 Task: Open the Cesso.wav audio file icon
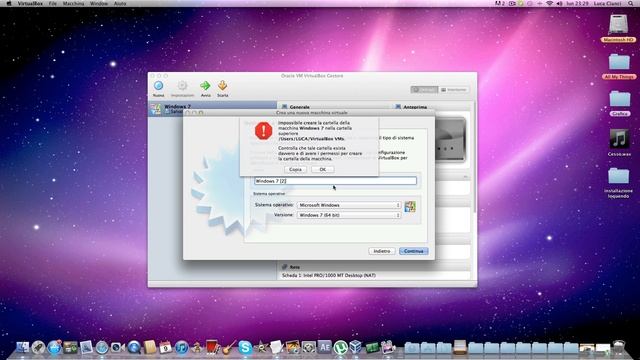click(619, 139)
